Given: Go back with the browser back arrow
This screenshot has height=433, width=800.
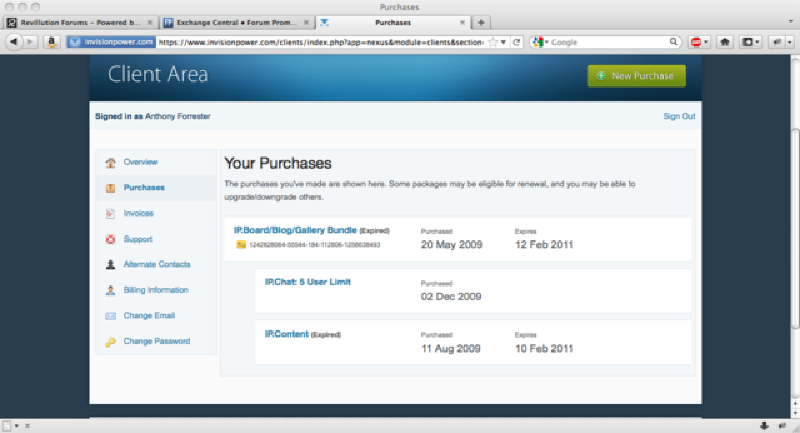Looking at the screenshot, I should click(14, 42).
